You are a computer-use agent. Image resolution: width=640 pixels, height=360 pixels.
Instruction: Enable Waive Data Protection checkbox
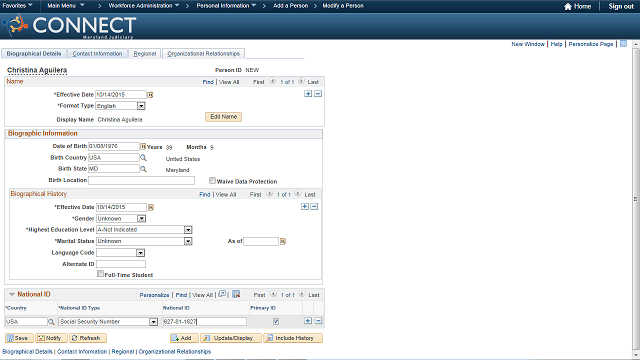coord(212,180)
